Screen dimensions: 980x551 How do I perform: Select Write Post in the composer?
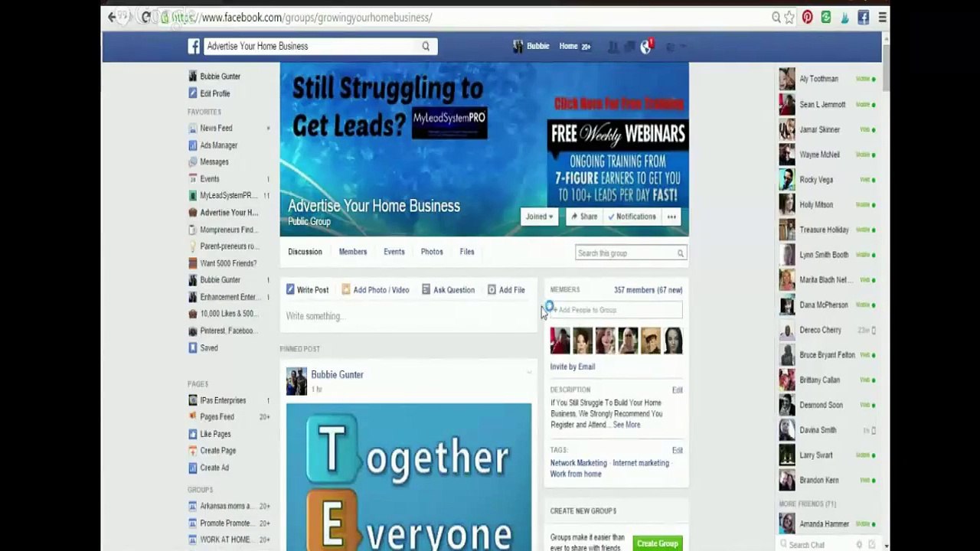307,290
